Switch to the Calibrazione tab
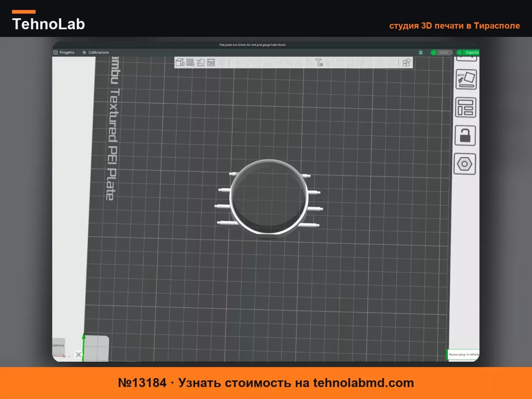This screenshot has width=532, height=399. [96, 52]
